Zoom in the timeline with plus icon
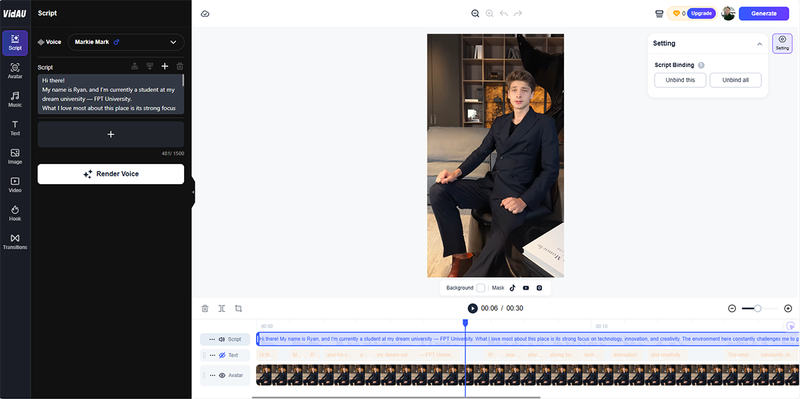This screenshot has width=800, height=399. pos(788,308)
